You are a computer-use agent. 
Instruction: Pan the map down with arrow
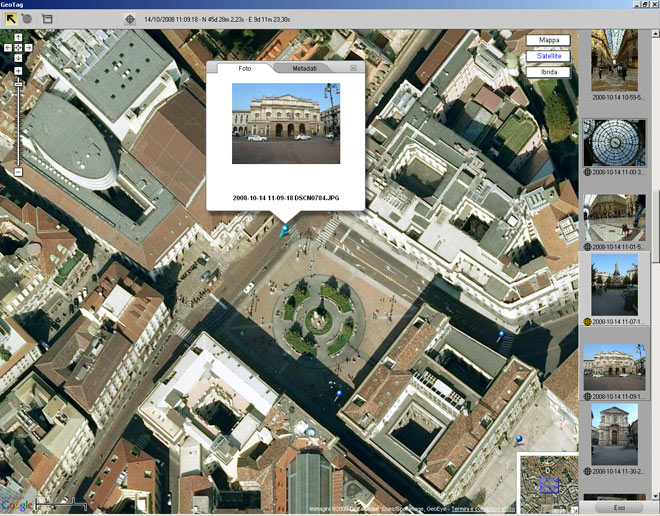(18, 58)
